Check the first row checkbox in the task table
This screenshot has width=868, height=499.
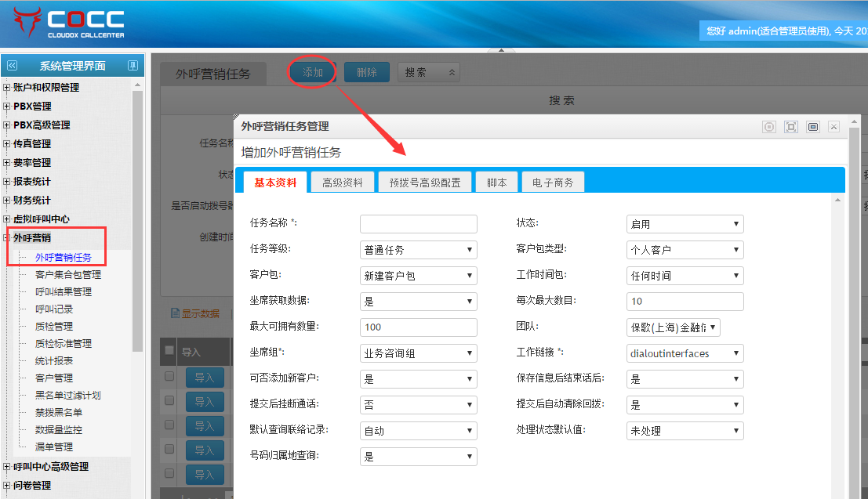point(169,377)
